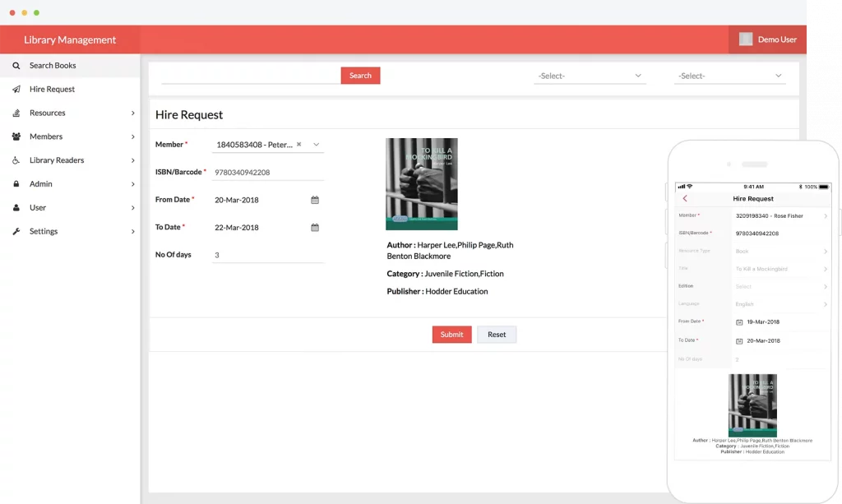Click the Search button
Viewport: 842px width, 504px height.
[360, 75]
